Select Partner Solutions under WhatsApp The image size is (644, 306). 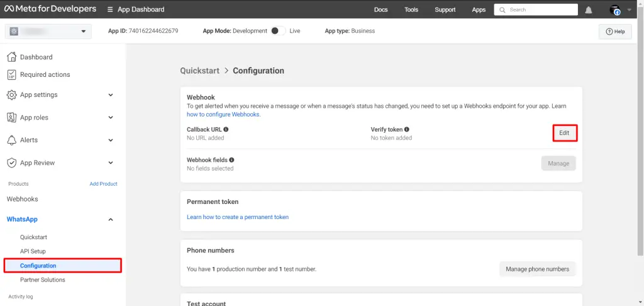point(43,280)
